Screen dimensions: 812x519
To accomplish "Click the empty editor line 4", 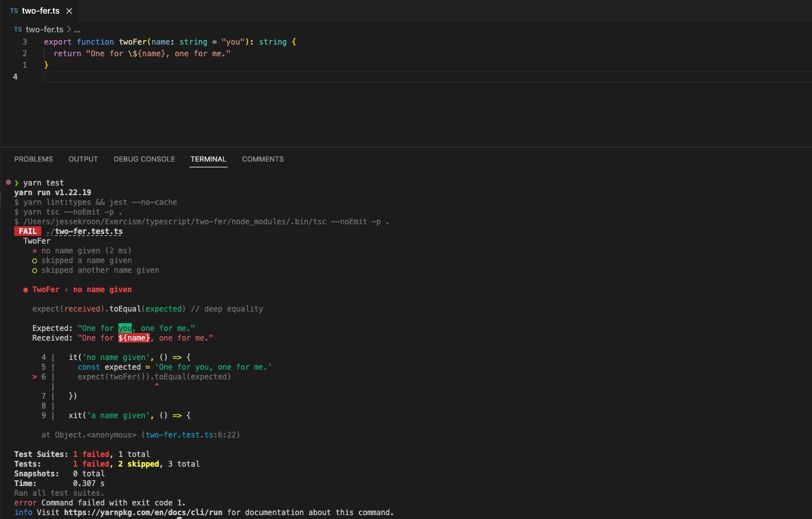I will coord(427,77).
